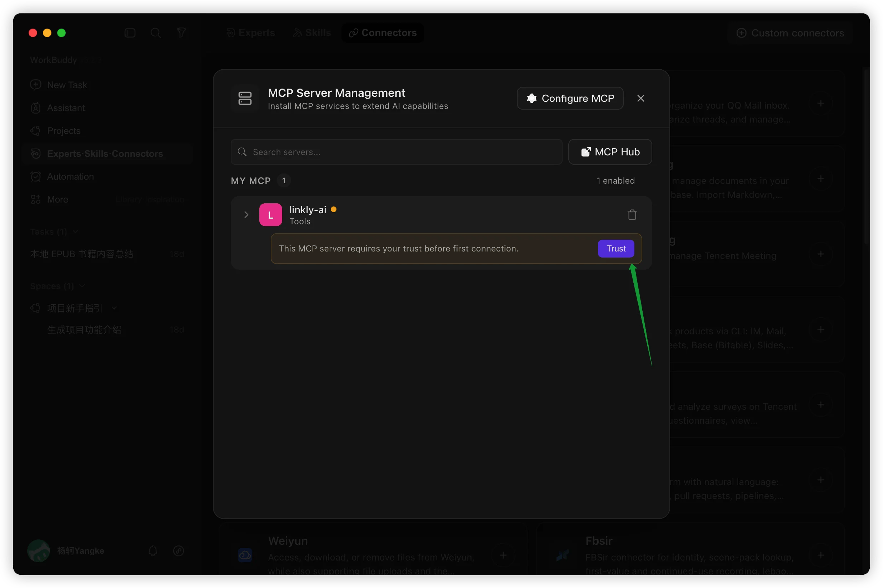Close the MCP Server Management dialog
Viewport: 883px width, 588px height.
(x=641, y=98)
